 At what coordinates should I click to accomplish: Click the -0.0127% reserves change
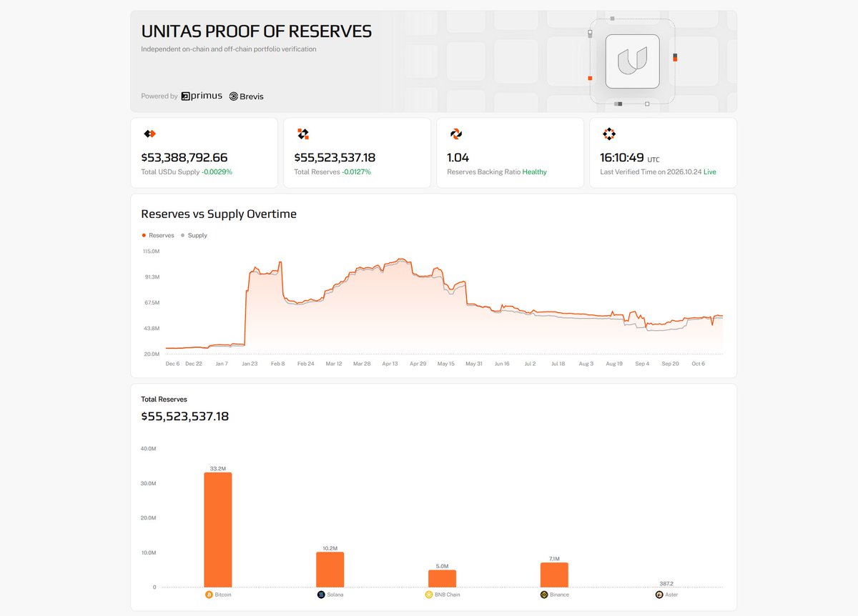pyautogui.click(x=356, y=172)
